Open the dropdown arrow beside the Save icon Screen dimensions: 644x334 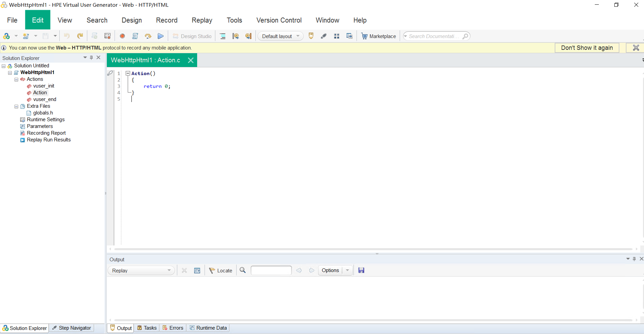[x=55, y=36]
